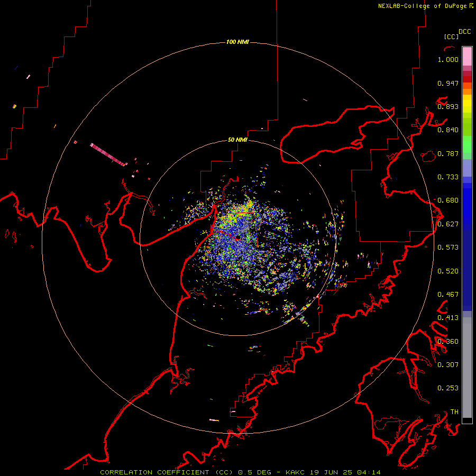Screen dimensions: 476x476
Task: Click the 50 NMI range ring label
Action: (237, 140)
